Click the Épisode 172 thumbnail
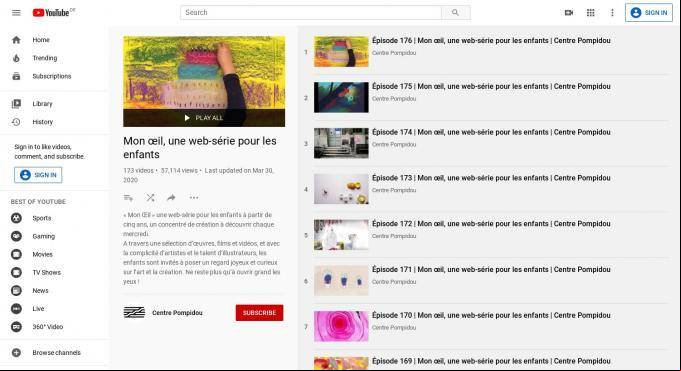Viewport: 681px width, 371px height. (341, 235)
